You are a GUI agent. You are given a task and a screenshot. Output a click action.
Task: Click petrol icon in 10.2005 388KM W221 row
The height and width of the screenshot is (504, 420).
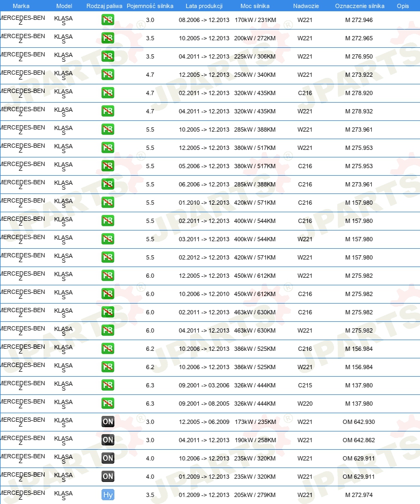coord(107,129)
